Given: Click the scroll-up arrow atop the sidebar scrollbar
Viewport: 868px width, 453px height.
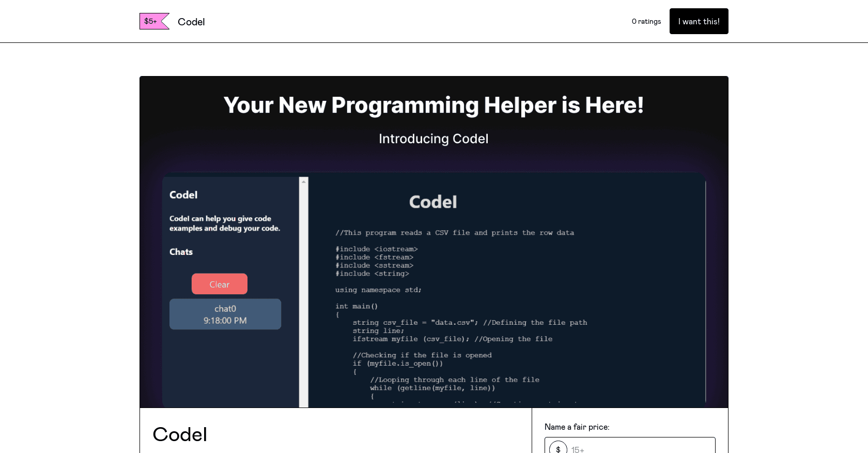Looking at the screenshot, I should pos(304,182).
